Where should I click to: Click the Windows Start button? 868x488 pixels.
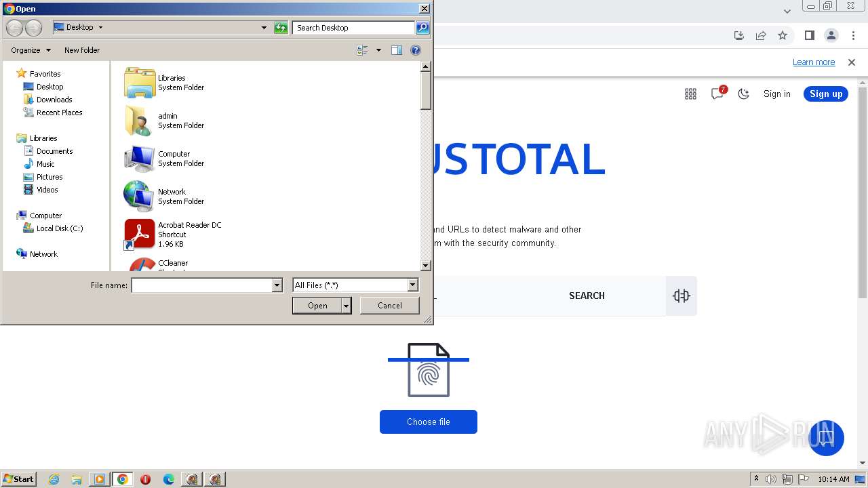tap(18, 479)
